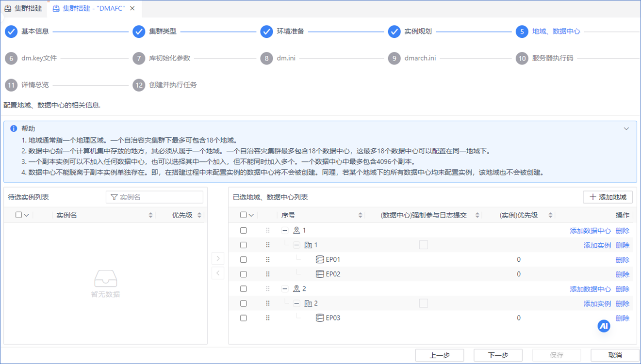Click the 基本信息 completed step checkmark icon

11,32
